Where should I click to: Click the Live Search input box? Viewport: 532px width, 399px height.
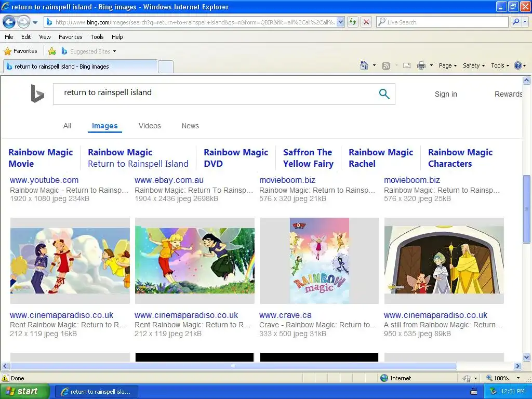(442, 22)
